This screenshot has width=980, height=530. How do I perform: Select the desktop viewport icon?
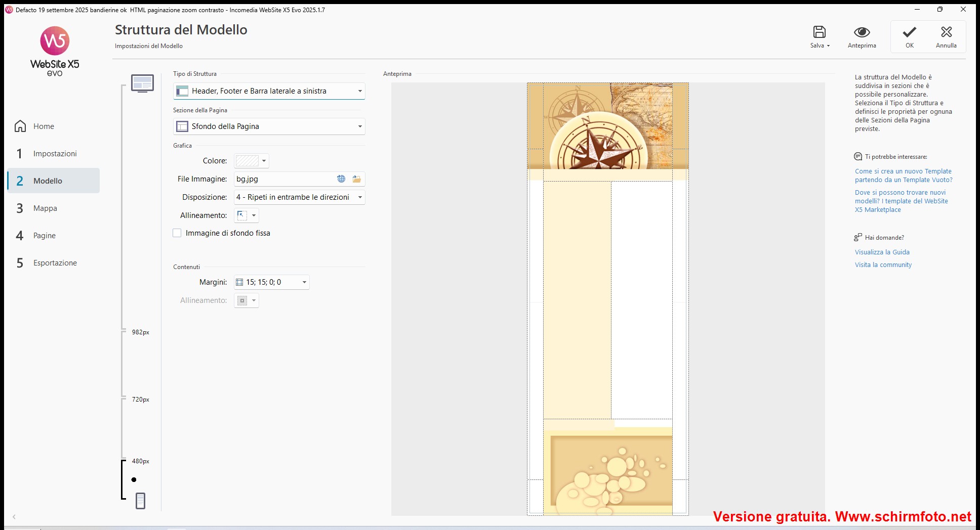click(142, 83)
